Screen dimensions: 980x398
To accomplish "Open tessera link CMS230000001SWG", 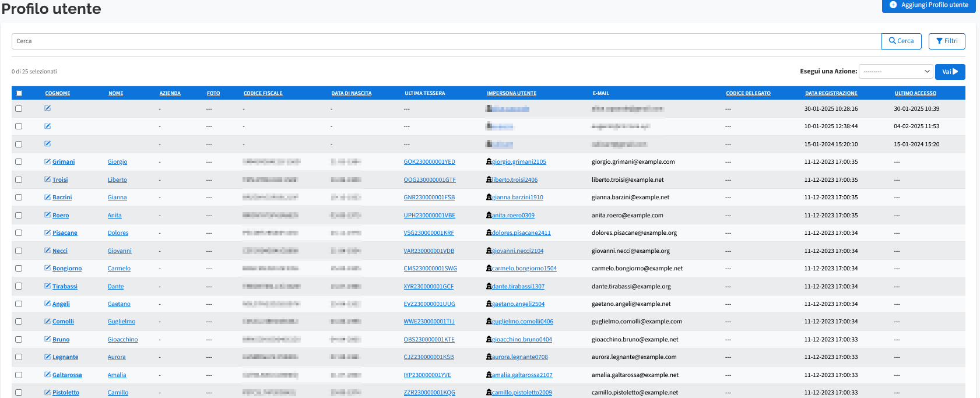I will point(430,269).
